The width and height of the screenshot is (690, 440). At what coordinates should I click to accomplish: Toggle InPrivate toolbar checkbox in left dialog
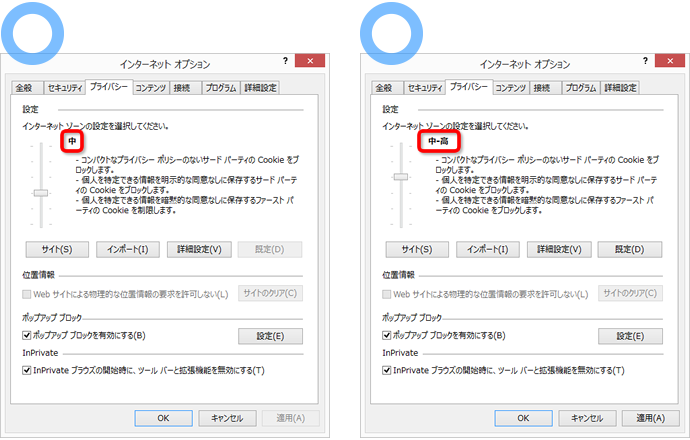tap(27, 371)
